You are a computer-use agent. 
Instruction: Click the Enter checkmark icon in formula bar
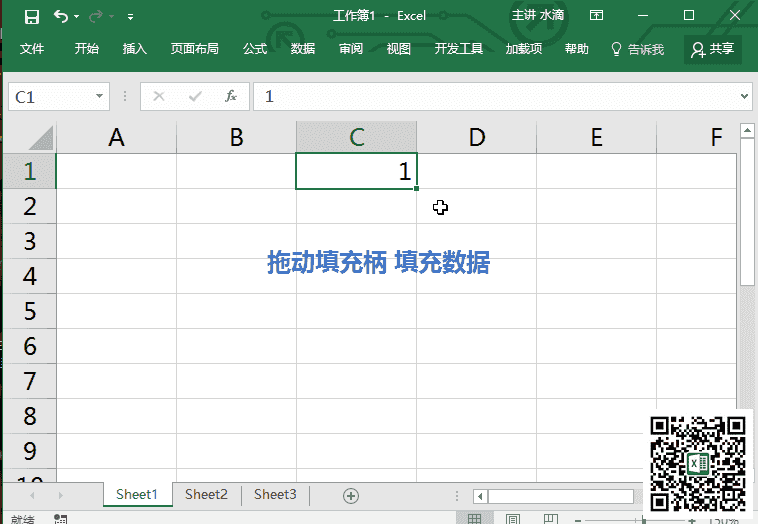[x=195, y=96]
